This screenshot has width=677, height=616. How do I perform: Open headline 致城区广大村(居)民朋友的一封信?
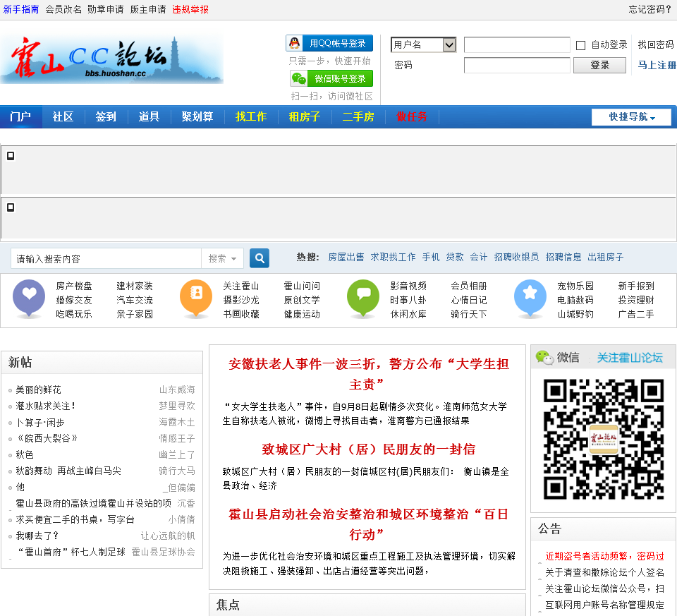pyautogui.click(x=368, y=449)
